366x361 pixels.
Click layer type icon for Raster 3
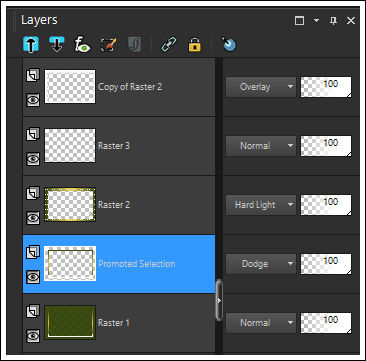pos(33,134)
